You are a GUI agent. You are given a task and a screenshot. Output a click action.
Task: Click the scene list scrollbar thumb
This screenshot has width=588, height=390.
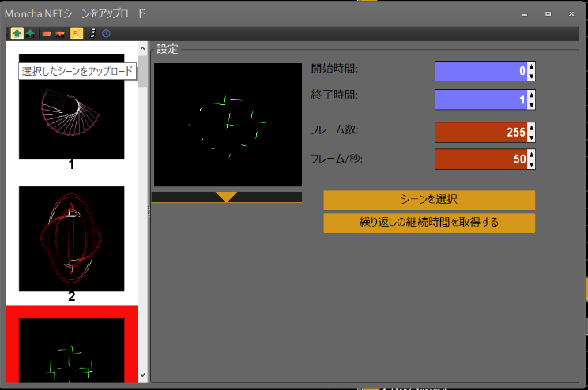pyautogui.click(x=142, y=71)
